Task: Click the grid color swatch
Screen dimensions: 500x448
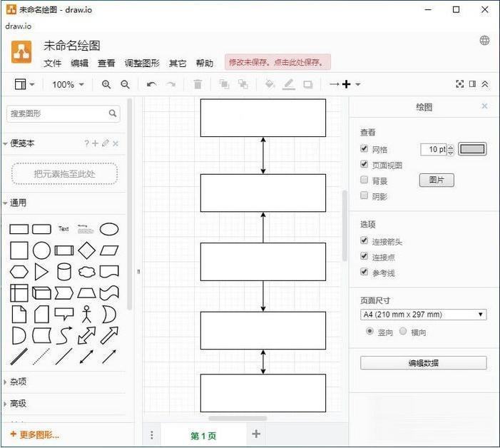Action: coord(471,149)
